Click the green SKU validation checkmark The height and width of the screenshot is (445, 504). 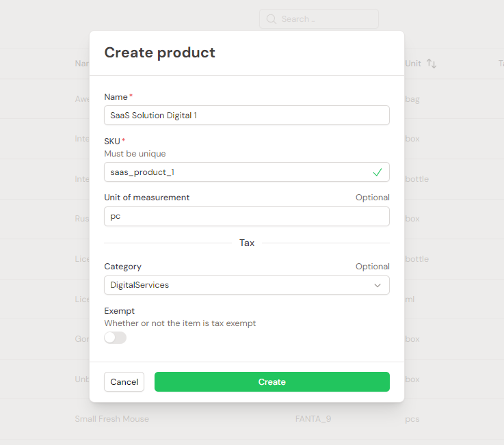[x=377, y=172]
